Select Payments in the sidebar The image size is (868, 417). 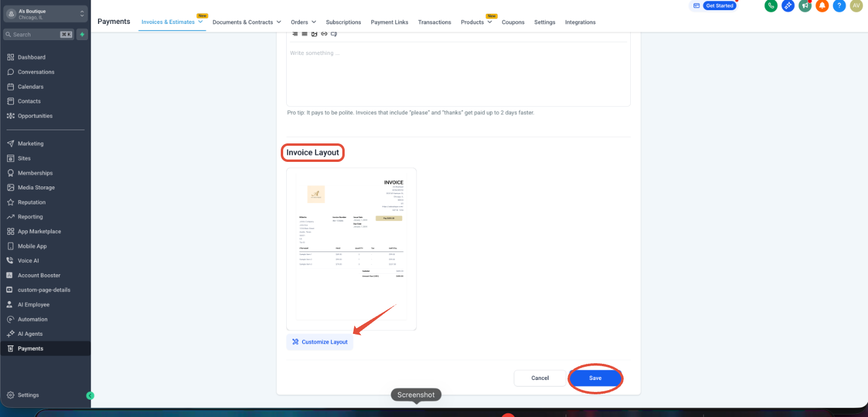(x=45, y=348)
